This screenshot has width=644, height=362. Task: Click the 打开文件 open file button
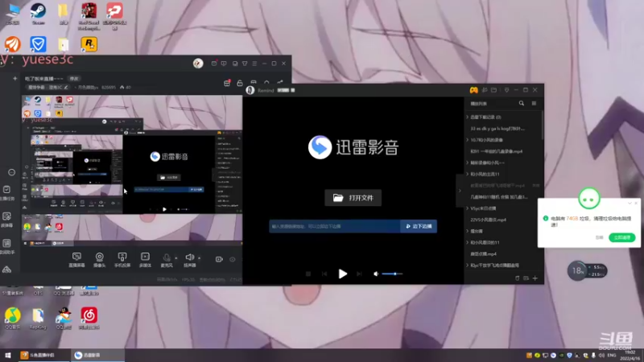coord(353,198)
